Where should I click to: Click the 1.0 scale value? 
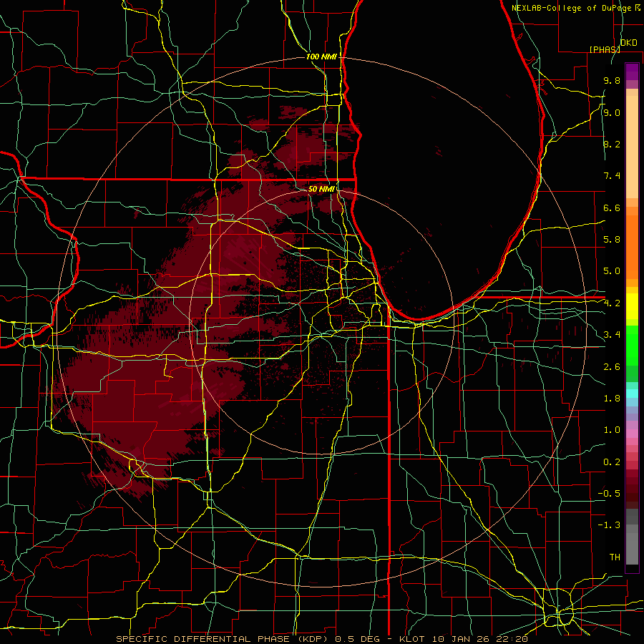612,430
